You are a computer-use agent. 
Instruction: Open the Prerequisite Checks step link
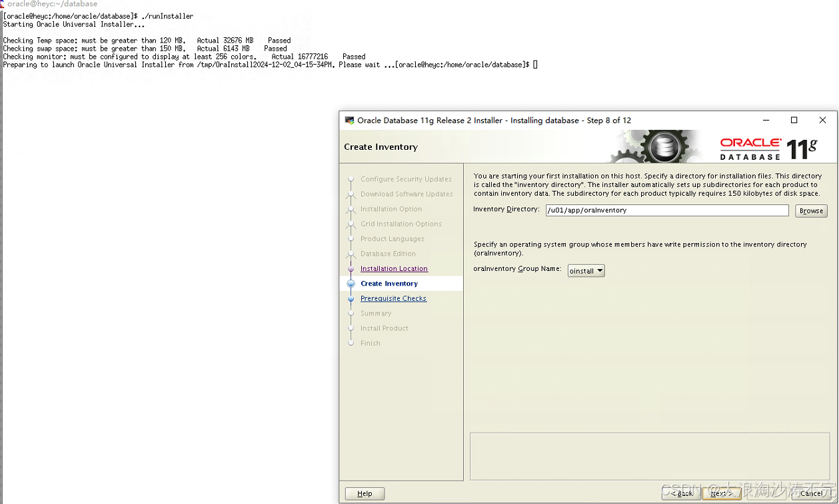tap(393, 298)
